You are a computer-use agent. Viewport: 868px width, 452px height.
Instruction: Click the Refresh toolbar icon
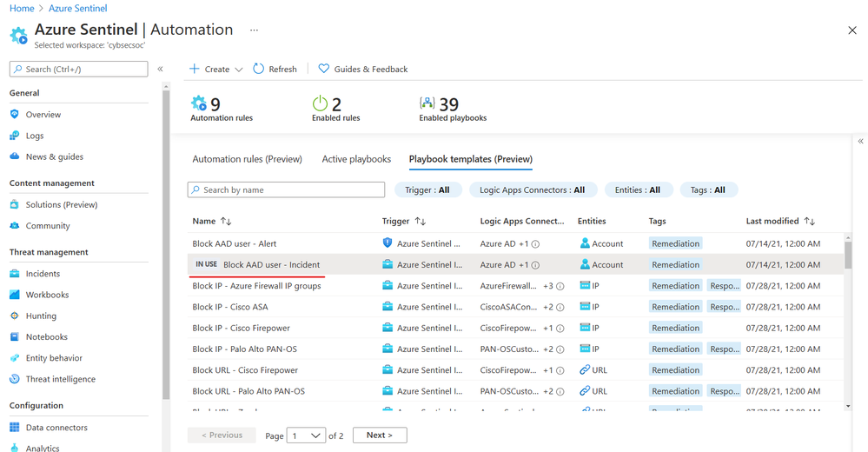click(259, 69)
